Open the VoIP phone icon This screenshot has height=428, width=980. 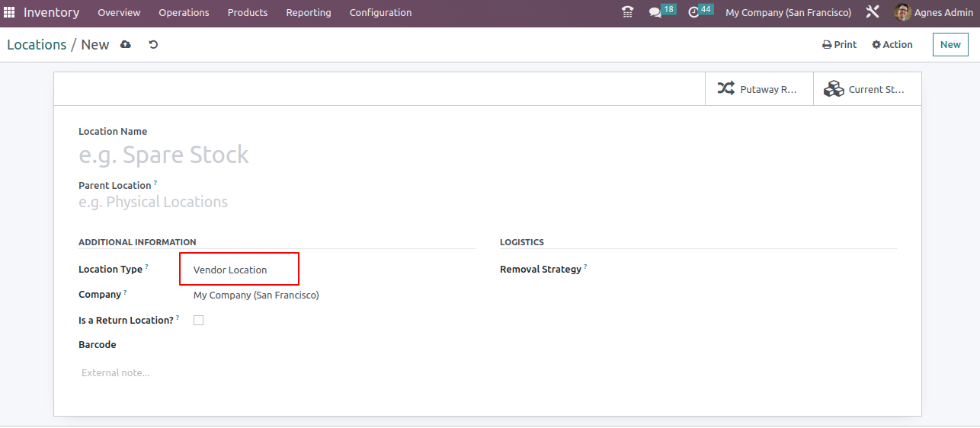627,12
